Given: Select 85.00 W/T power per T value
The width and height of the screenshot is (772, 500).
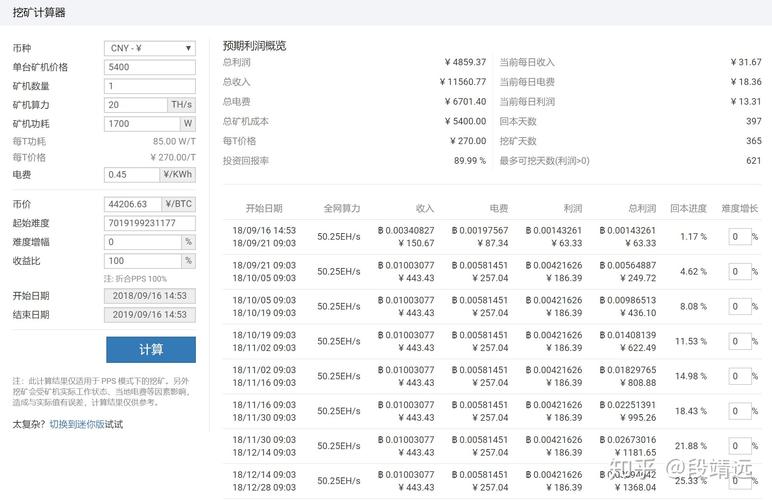Looking at the screenshot, I should (174, 141).
